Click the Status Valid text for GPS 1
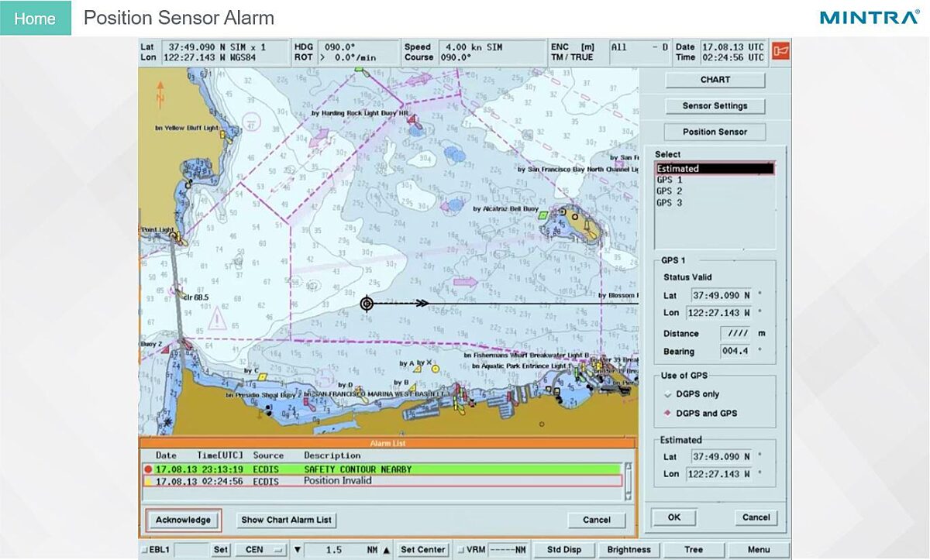This screenshot has width=930, height=560. [x=687, y=277]
